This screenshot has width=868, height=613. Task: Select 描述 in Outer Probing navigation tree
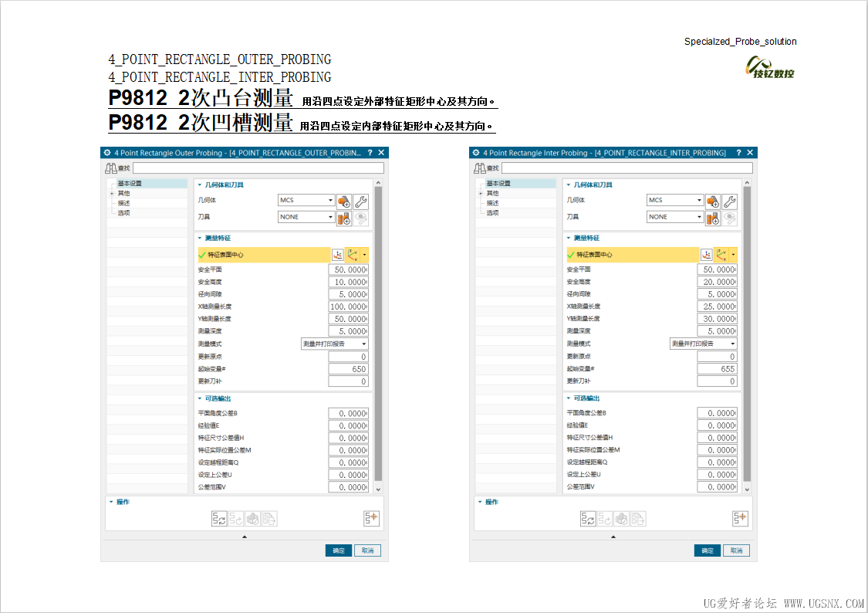[124, 203]
